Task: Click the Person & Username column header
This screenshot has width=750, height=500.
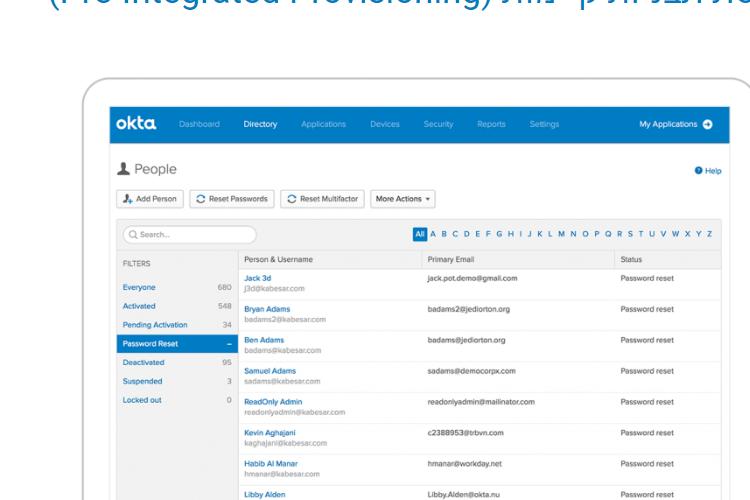Action: click(x=278, y=259)
